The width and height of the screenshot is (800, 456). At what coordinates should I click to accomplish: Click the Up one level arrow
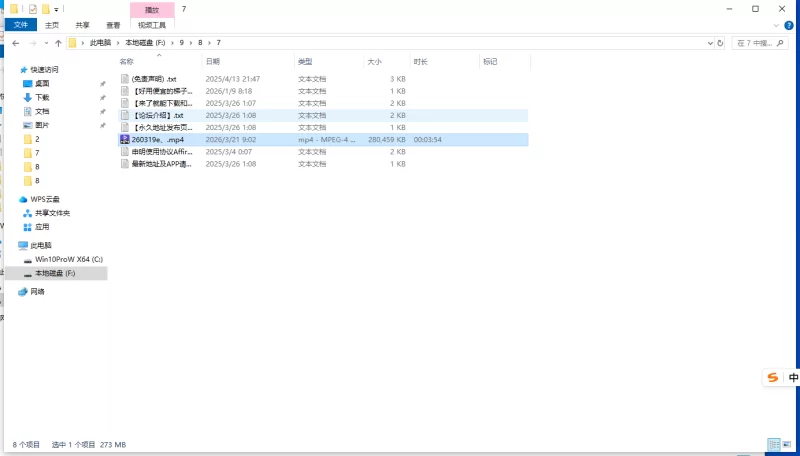pyautogui.click(x=58, y=43)
